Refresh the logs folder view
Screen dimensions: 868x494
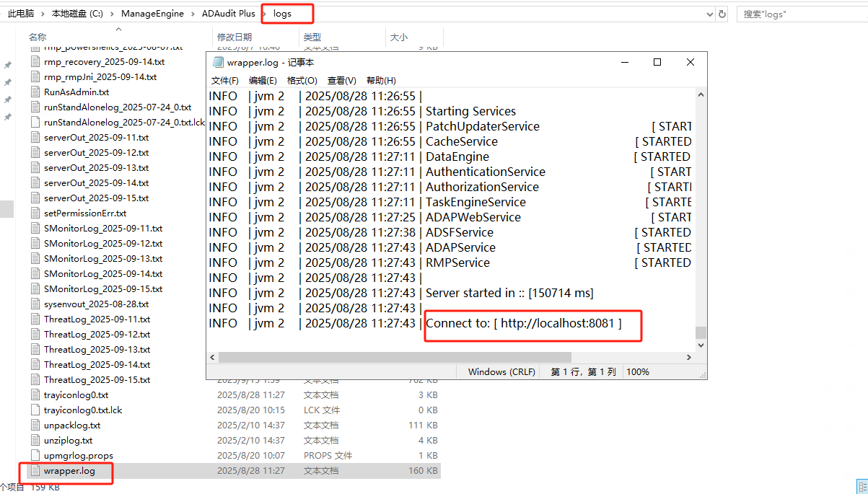725,14
